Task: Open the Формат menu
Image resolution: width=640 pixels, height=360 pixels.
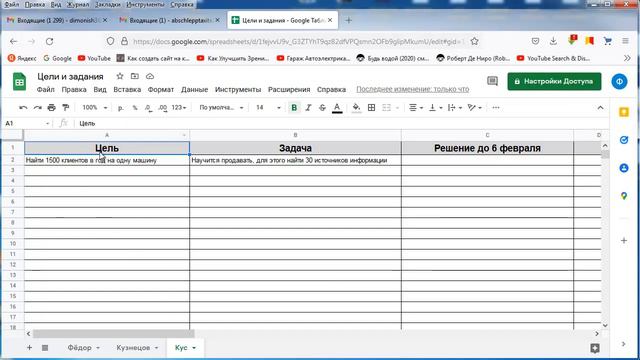Action: 160,89
